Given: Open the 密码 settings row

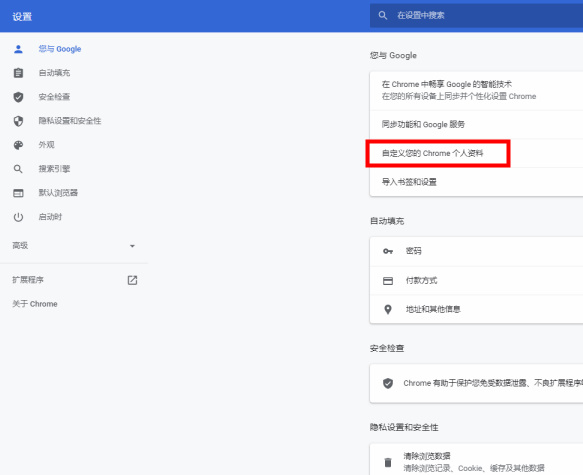Looking at the screenshot, I should (x=476, y=251).
